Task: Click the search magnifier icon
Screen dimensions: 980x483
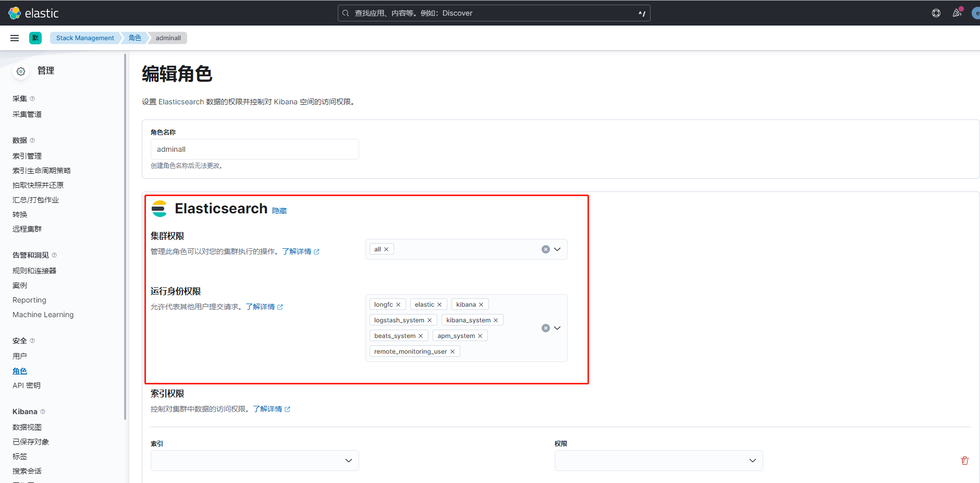Action: (x=346, y=13)
